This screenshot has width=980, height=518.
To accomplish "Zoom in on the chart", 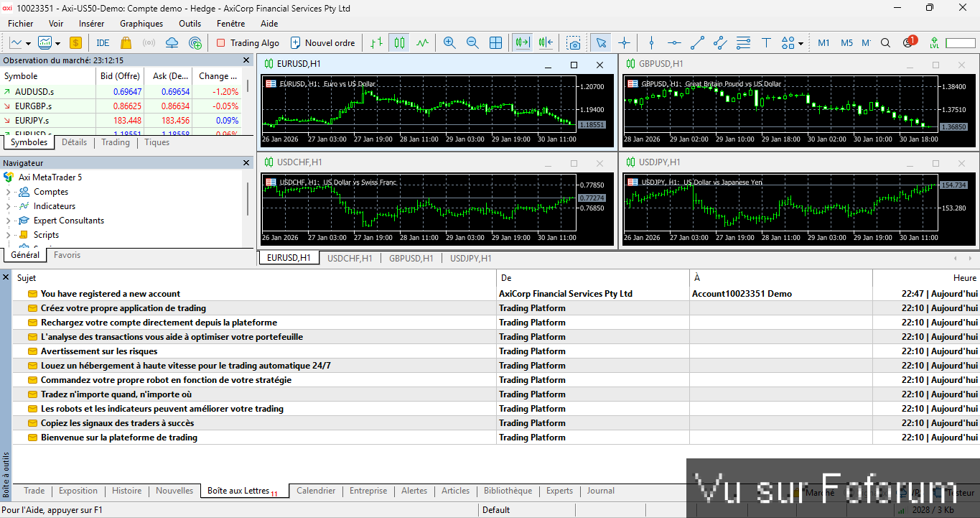I will pos(449,43).
